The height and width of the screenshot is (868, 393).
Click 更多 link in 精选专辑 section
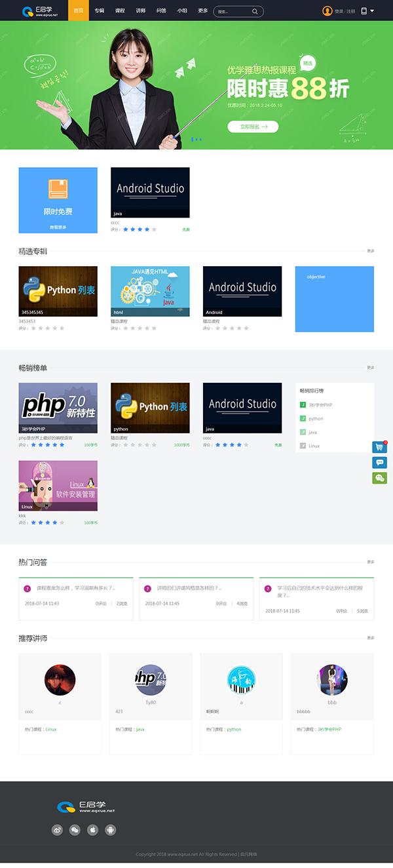371,250
